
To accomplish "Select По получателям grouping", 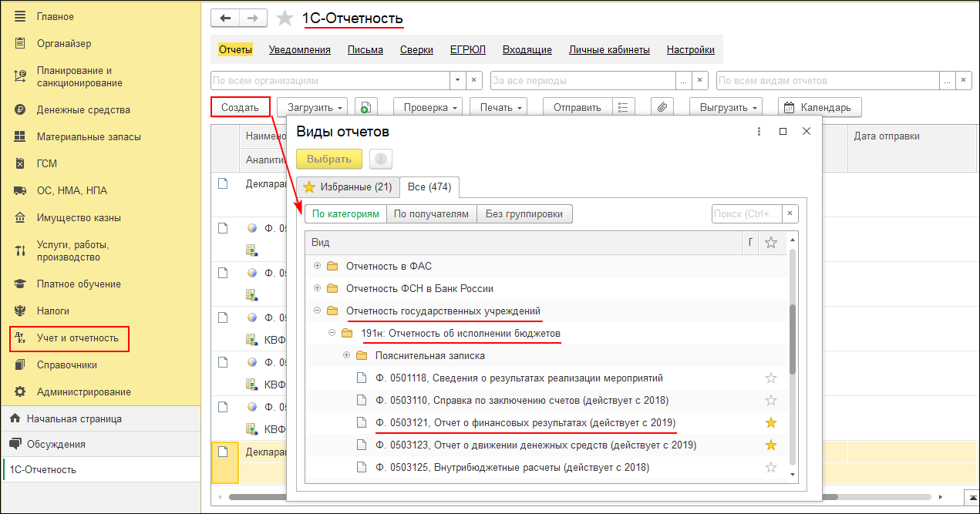I will (431, 213).
